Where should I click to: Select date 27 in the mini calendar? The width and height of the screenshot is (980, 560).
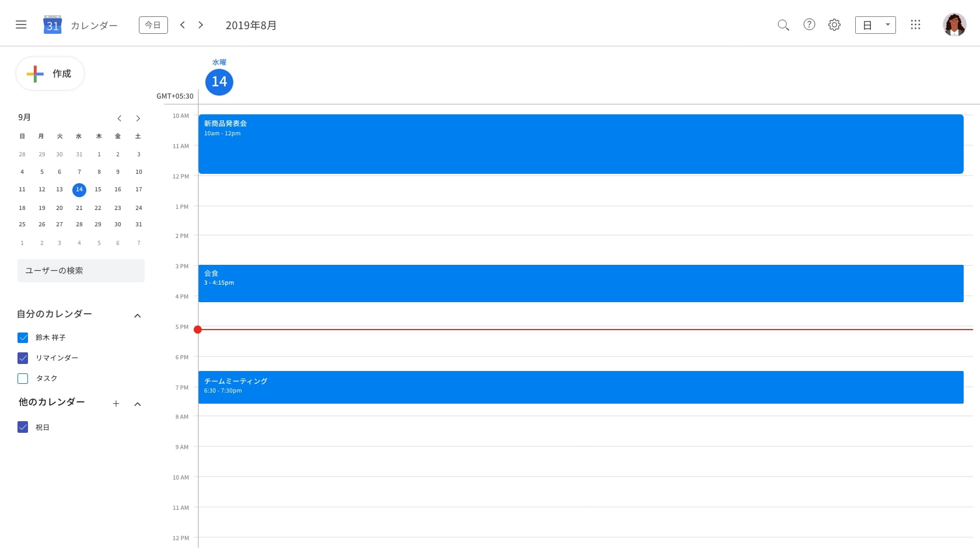click(x=60, y=225)
